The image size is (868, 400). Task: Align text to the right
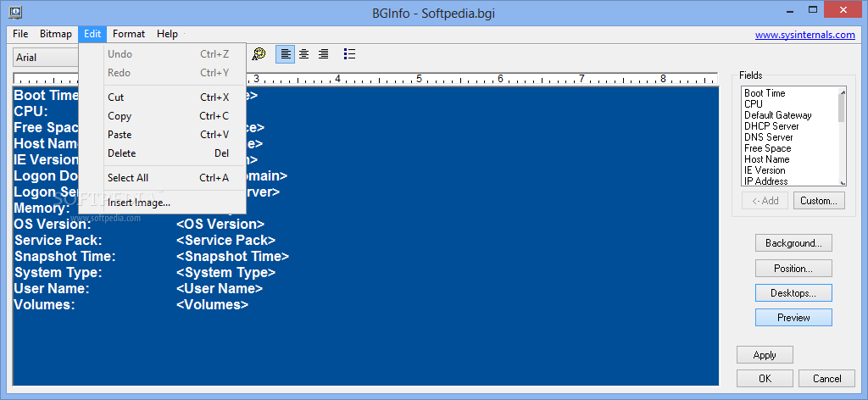tap(323, 53)
